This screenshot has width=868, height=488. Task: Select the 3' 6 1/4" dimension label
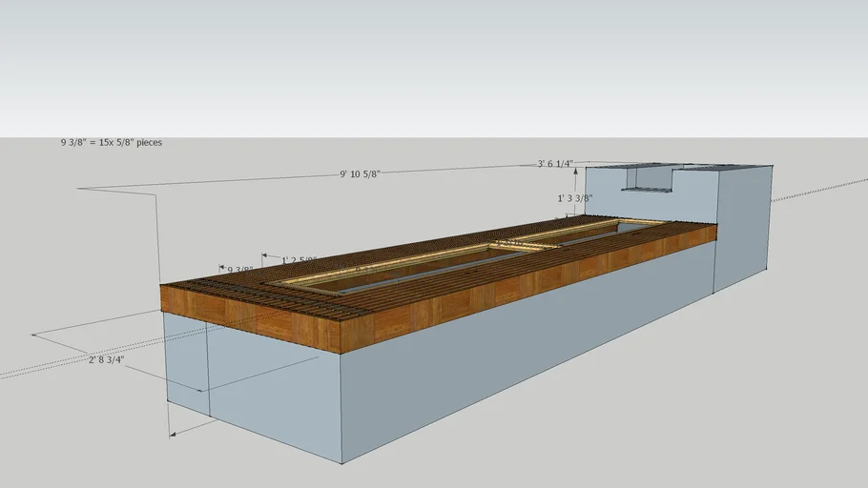click(x=555, y=164)
